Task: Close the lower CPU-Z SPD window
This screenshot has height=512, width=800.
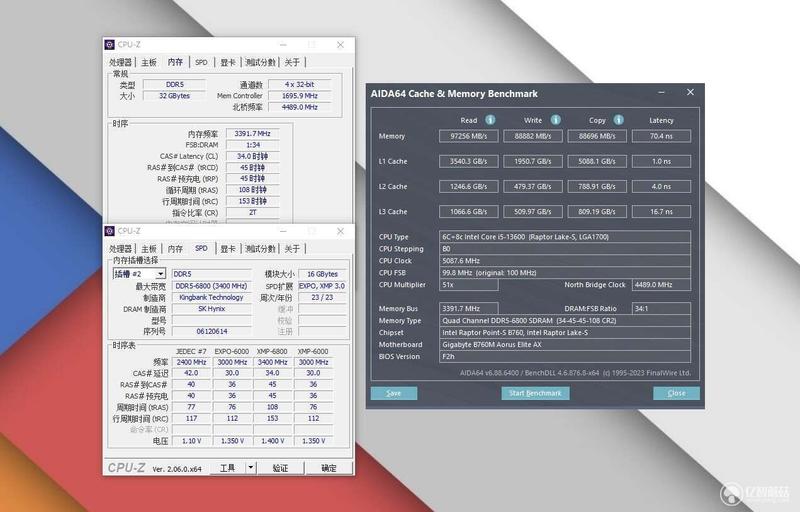Action: point(340,231)
